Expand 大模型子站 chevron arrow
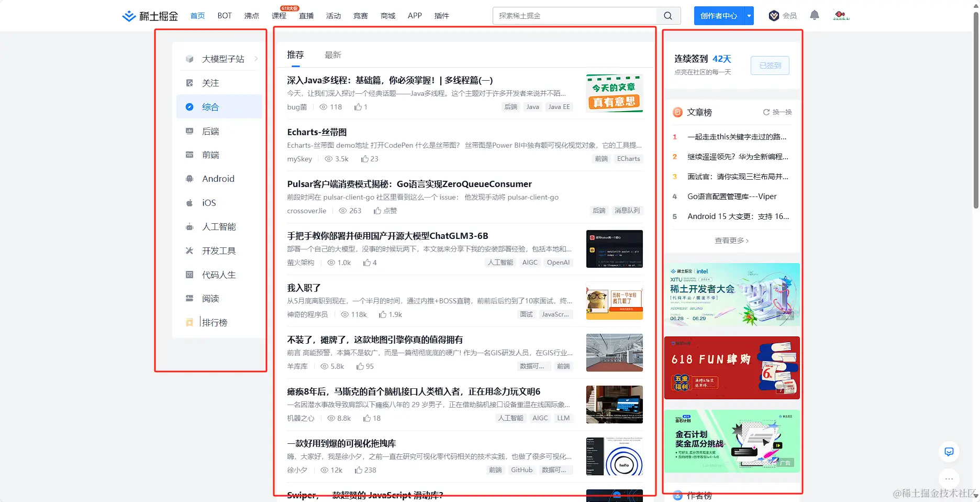 point(256,59)
